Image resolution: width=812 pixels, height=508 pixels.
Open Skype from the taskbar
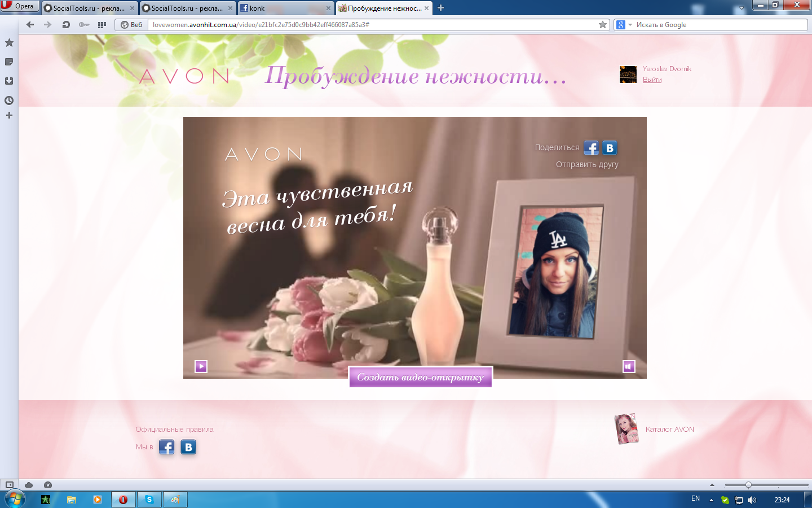click(x=149, y=500)
